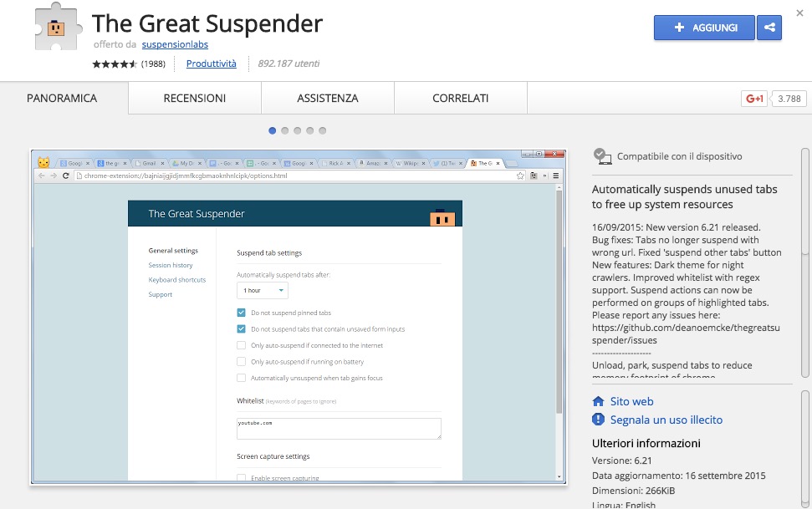The width and height of the screenshot is (812, 509).
Task: Click the warning icon beside Segnala un uso illecito
Action: point(598,420)
